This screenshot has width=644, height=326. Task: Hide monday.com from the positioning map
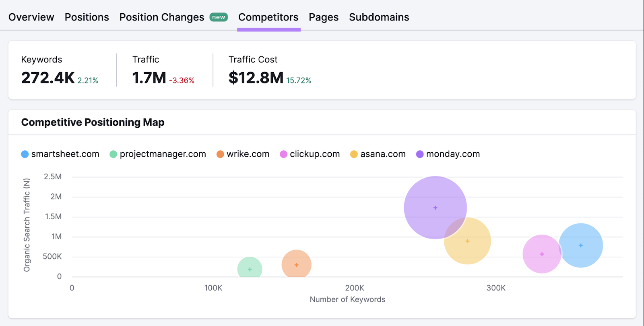point(448,154)
